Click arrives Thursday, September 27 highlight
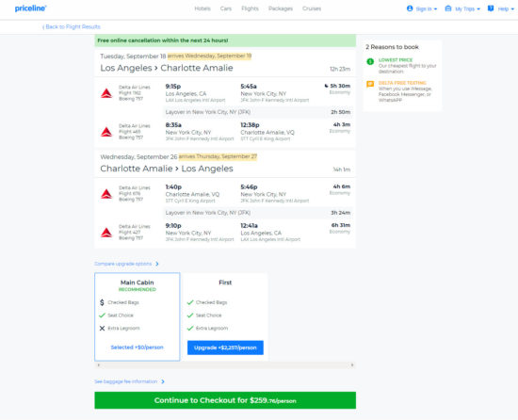The height and width of the screenshot is (420, 518). (218, 156)
